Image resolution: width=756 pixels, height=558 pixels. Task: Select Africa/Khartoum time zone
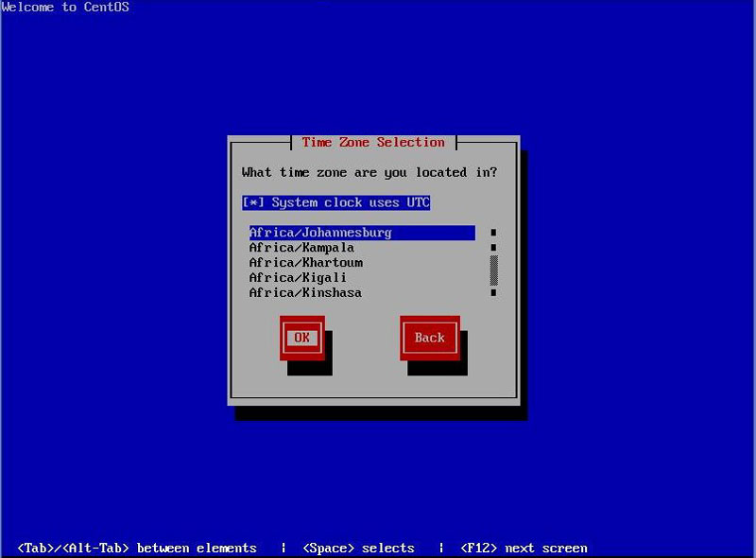(362, 263)
